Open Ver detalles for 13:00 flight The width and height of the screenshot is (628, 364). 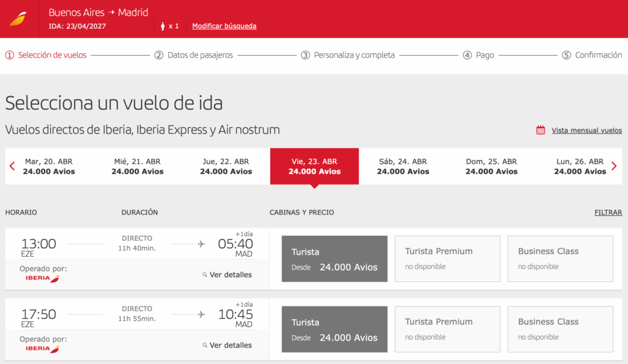(227, 275)
